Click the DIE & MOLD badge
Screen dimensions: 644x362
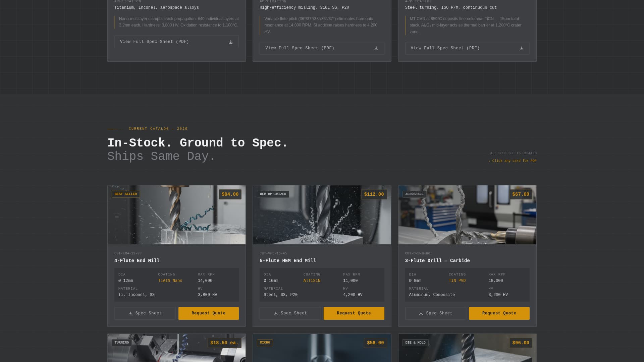click(x=415, y=343)
